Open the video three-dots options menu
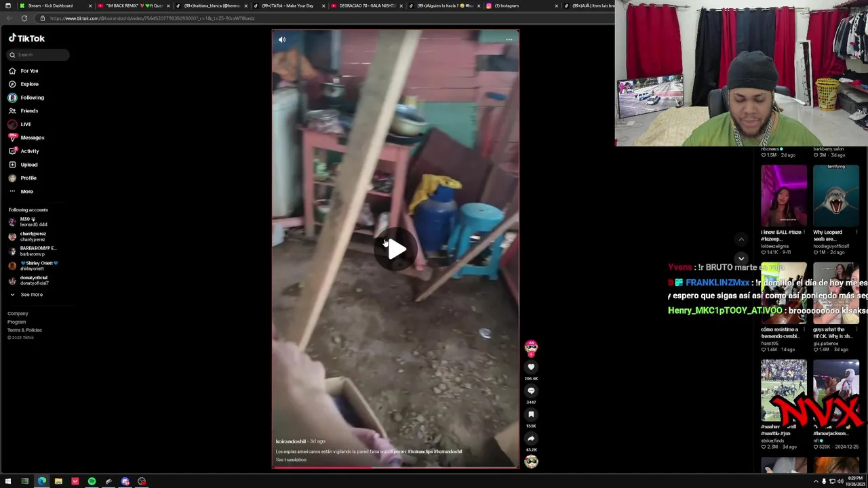This screenshot has height=488, width=868. pyautogui.click(x=509, y=39)
